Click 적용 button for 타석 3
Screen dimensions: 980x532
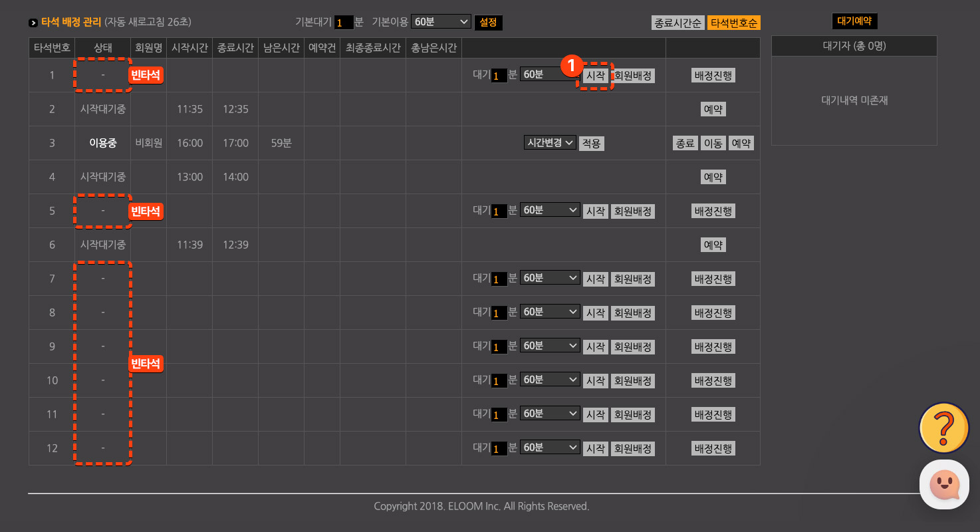(591, 144)
